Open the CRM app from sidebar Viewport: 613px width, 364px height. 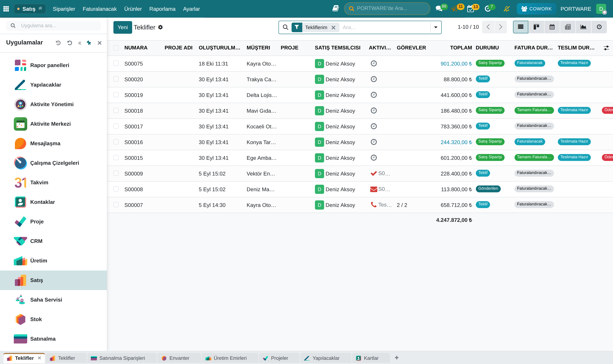(53, 241)
